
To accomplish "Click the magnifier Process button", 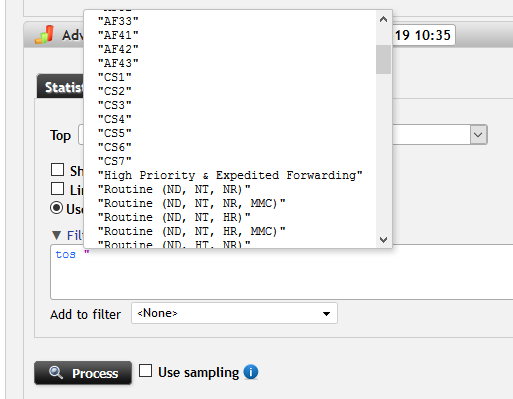I will click(x=83, y=373).
